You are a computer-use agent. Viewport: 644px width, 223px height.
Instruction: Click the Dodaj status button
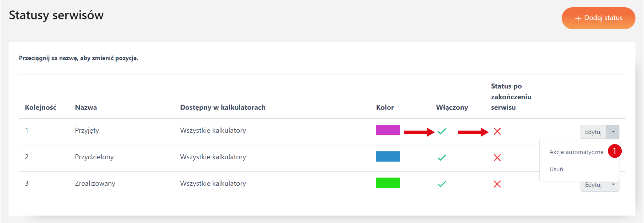[x=598, y=18]
